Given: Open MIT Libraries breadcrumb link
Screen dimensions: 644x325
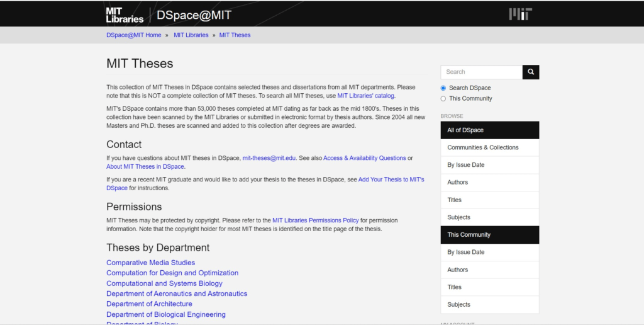Looking at the screenshot, I should click(x=191, y=35).
